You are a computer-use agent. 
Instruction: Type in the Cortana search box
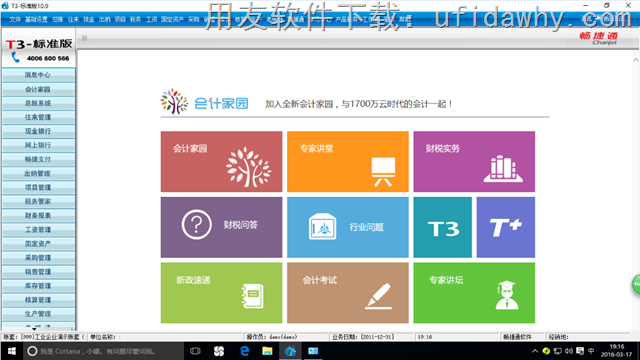click(102, 351)
